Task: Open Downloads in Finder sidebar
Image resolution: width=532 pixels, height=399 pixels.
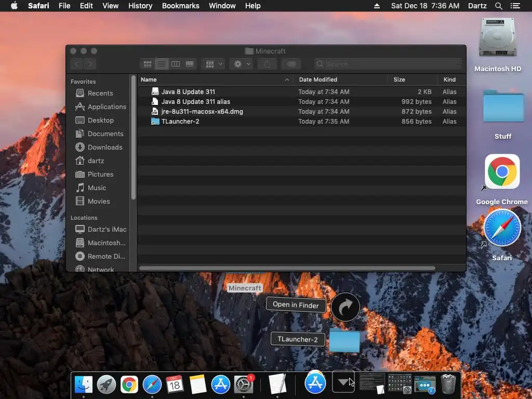Action: [99, 147]
